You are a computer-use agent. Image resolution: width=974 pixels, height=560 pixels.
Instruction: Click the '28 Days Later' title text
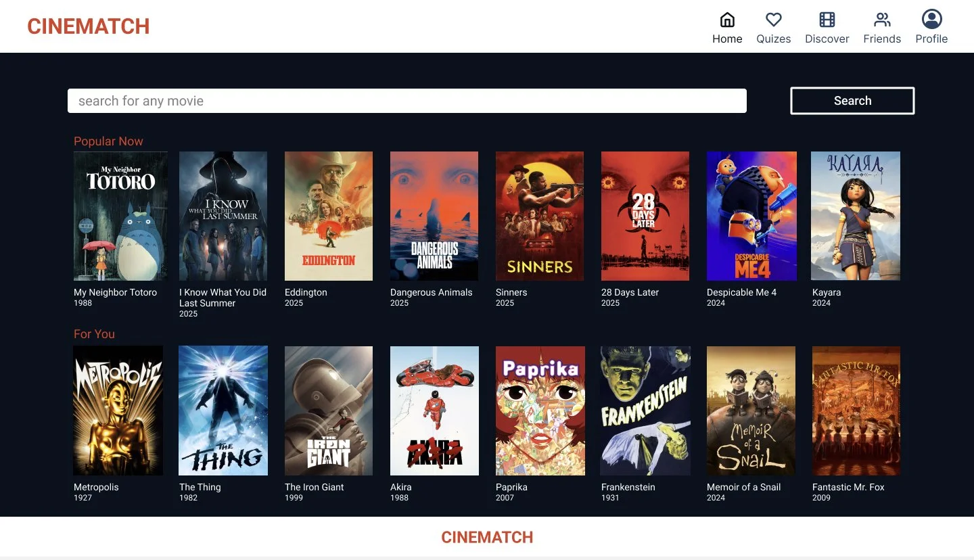(x=630, y=292)
